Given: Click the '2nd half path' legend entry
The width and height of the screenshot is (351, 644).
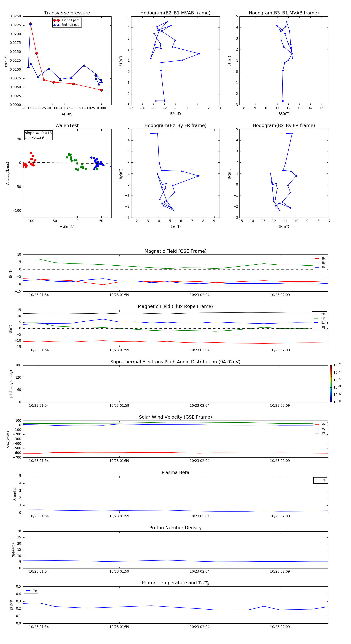Looking at the screenshot, I should tap(67, 25).
